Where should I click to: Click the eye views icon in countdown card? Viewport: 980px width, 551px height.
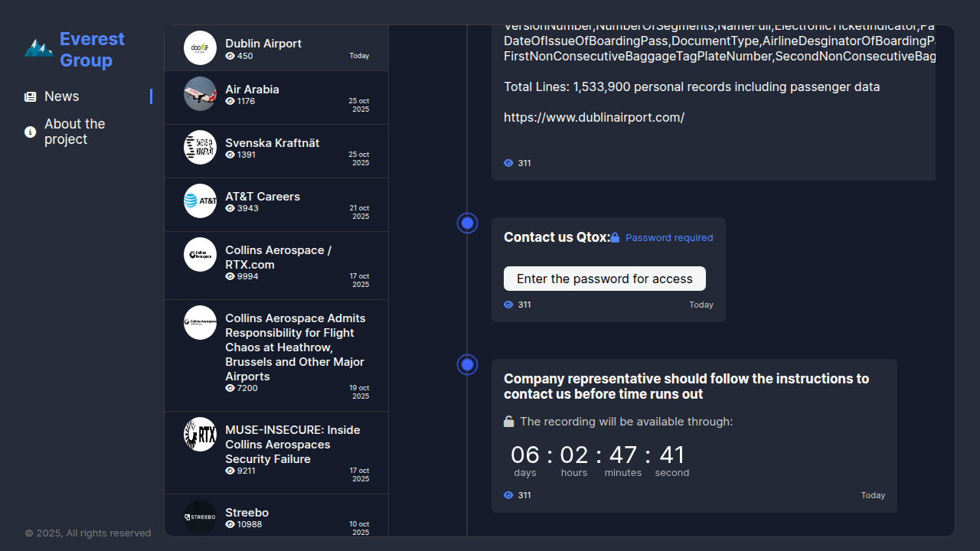pyautogui.click(x=508, y=496)
